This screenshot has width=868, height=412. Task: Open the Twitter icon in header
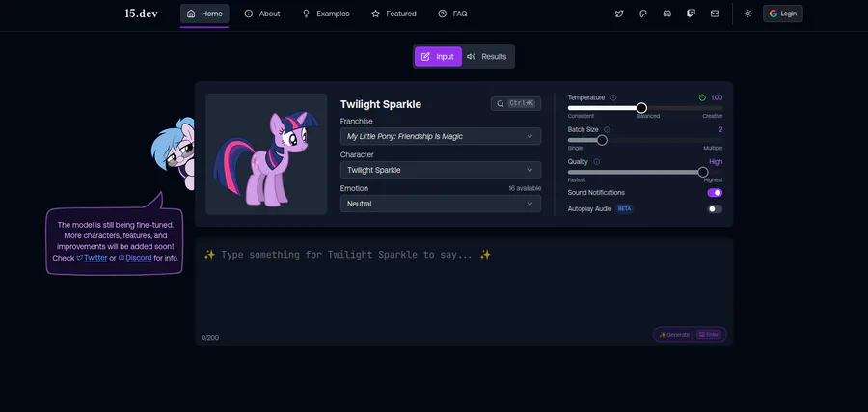(619, 14)
